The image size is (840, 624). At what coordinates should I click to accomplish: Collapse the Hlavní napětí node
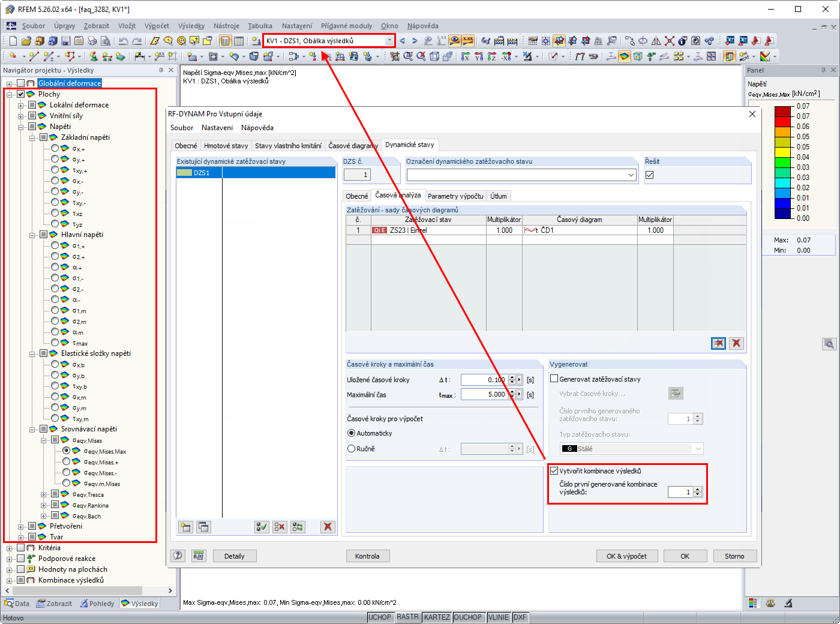point(32,235)
